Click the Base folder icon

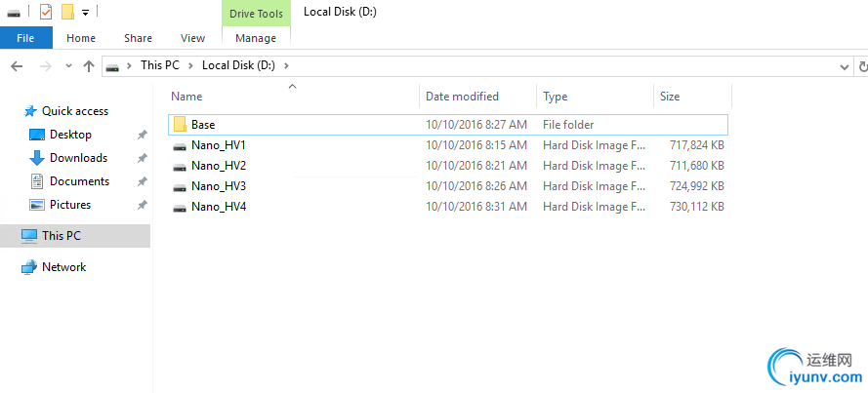point(179,125)
